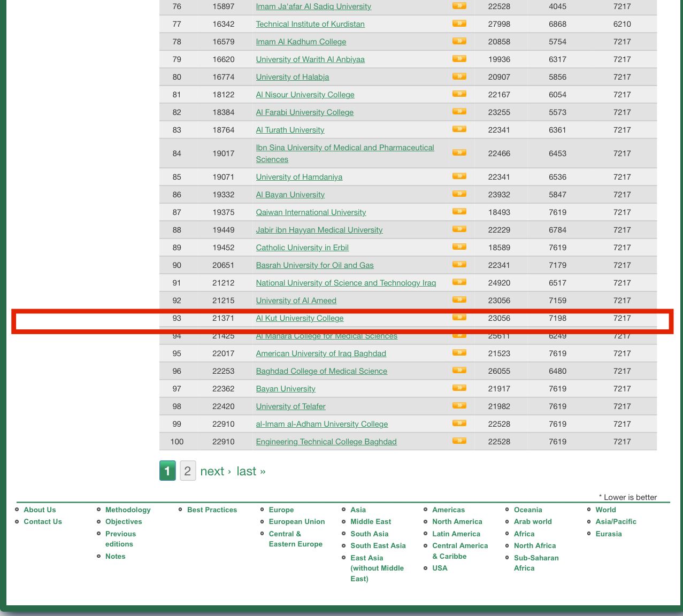The image size is (683, 616).
Task: Open Eurasia region link
Action: tap(609, 534)
